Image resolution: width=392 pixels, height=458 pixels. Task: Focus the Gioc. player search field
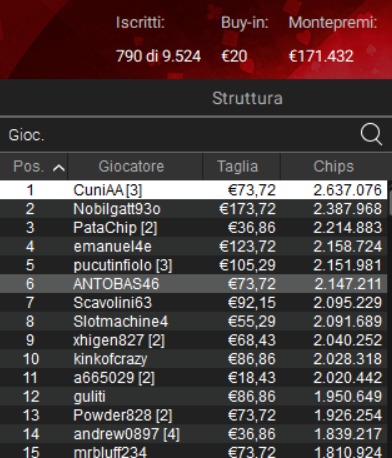(x=180, y=135)
